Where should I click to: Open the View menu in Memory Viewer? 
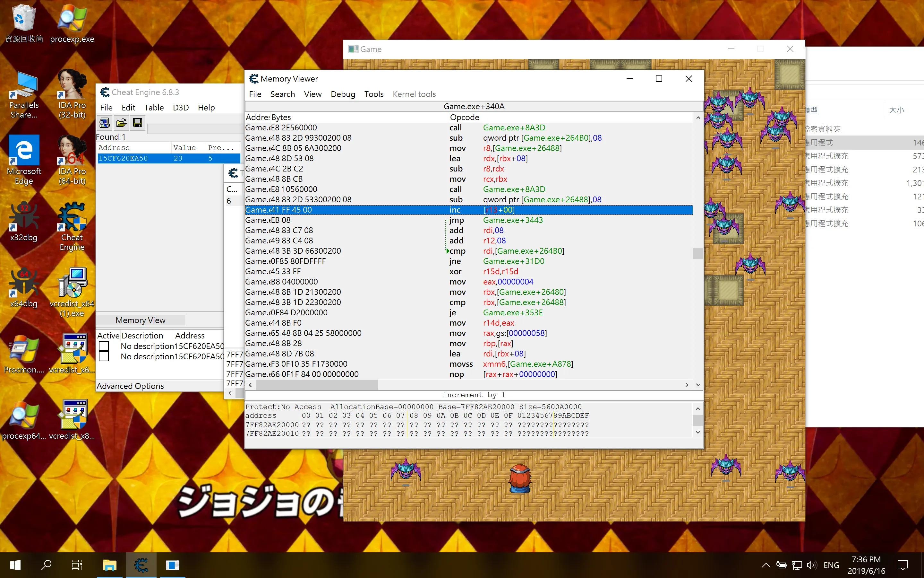[x=313, y=94]
